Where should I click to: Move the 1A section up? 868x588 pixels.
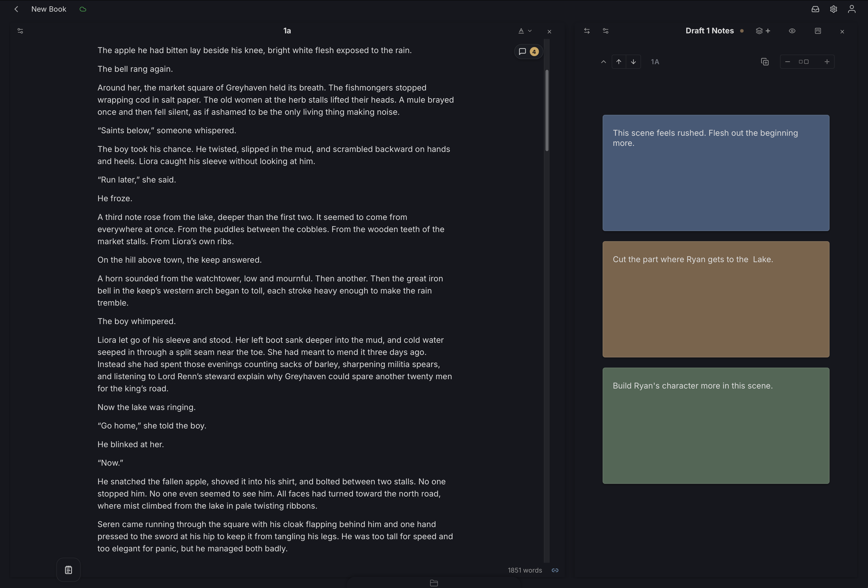click(619, 62)
